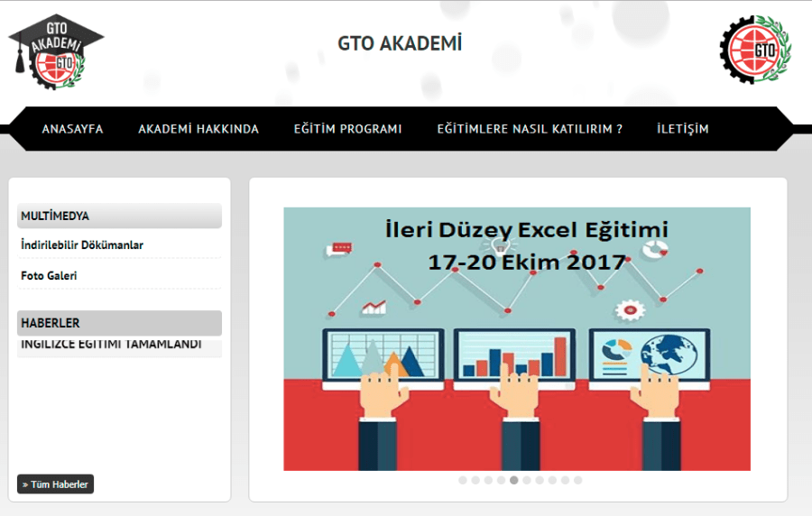The height and width of the screenshot is (516, 812).
Task: Select the second carousel dot
Action: coord(475,480)
